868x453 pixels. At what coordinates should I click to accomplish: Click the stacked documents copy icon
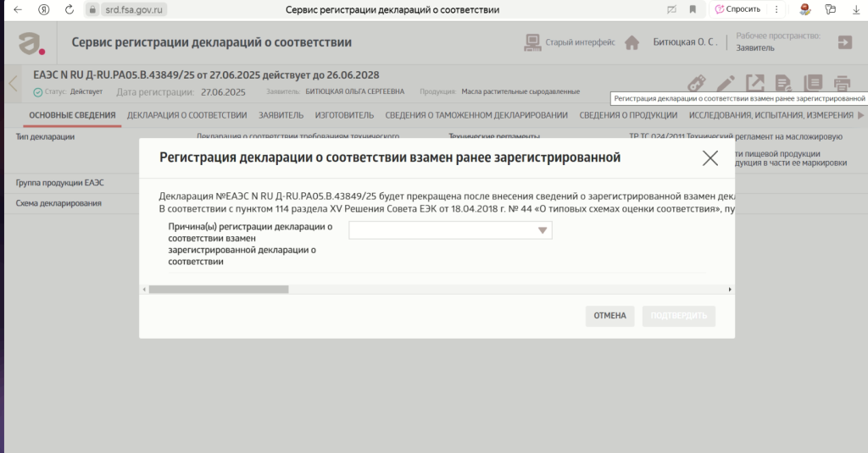(813, 83)
